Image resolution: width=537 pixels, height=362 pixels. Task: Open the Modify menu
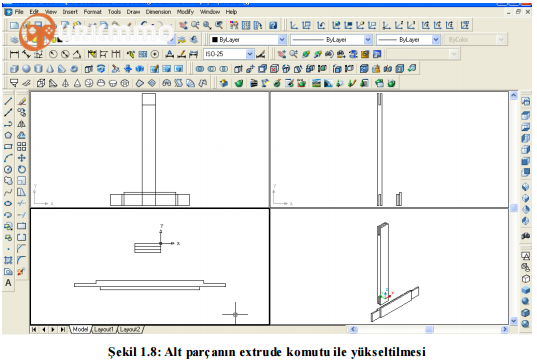point(185,12)
